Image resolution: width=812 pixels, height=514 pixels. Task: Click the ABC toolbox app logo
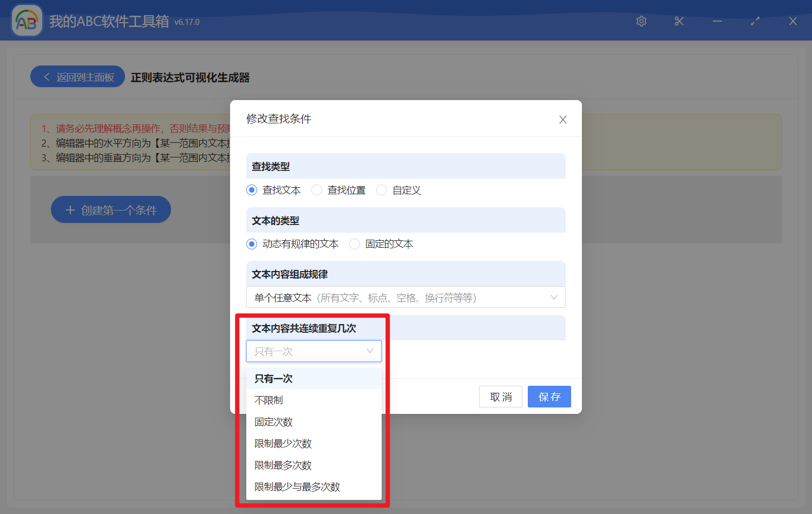[27, 21]
